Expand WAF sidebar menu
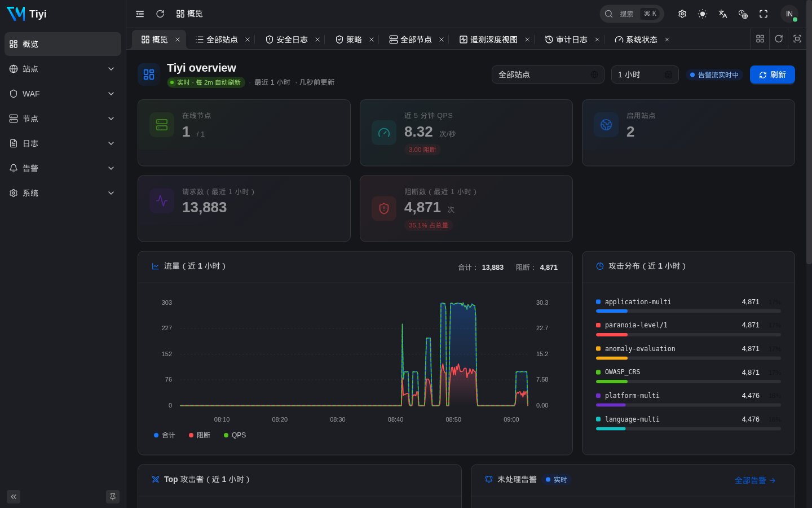The height and width of the screenshot is (508, 812). pos(63,94)
